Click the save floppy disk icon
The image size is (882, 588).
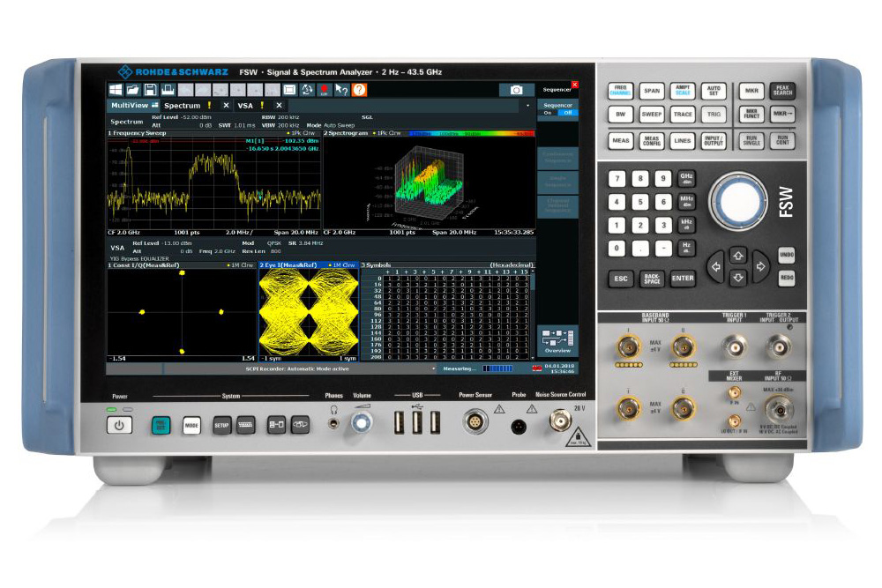point(150,90)
